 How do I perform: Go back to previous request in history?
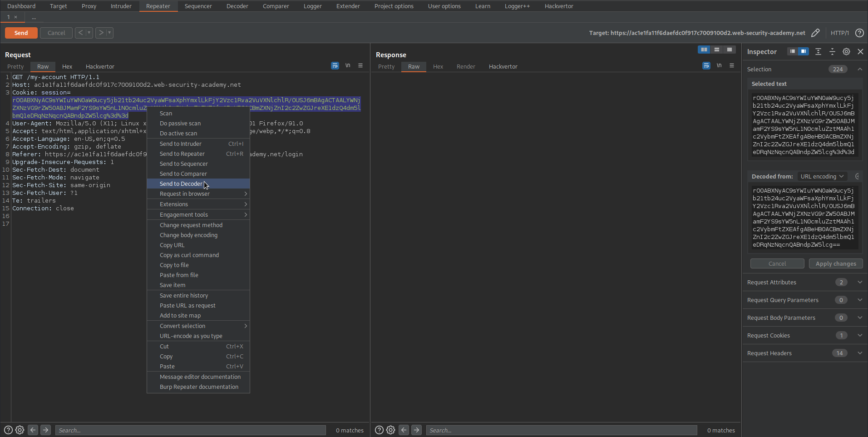click(80, 33)
